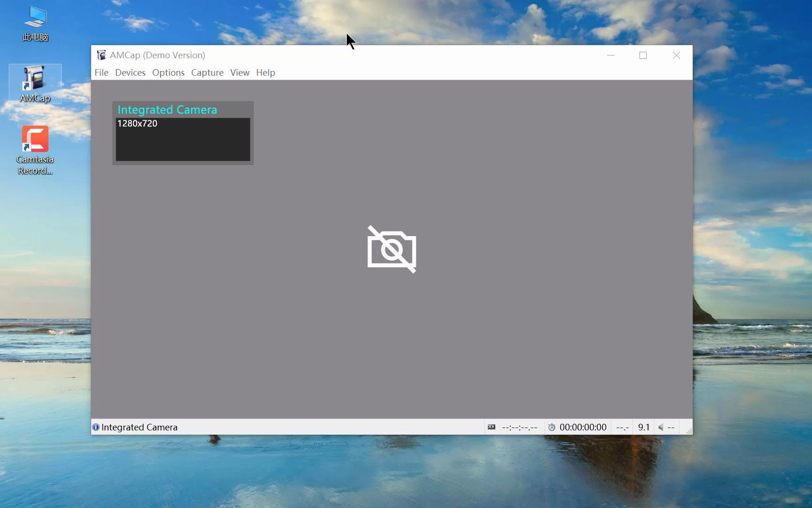Screen dimensions: 812x508
Task: Open the Capture menu
Action: pos(207,72)
